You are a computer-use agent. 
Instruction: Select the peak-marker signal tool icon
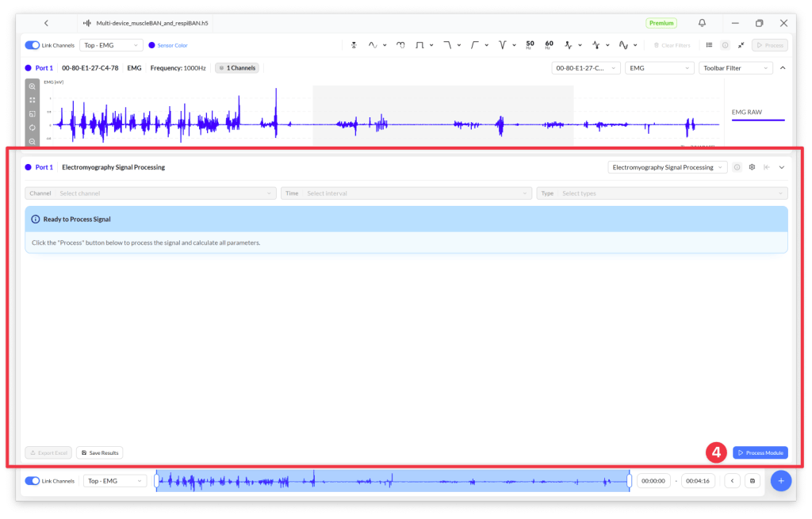569,45
